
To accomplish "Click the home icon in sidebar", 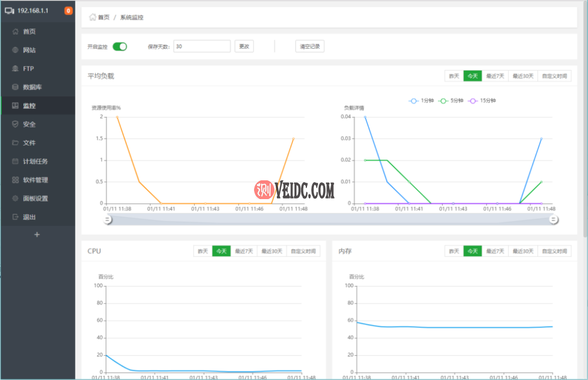I will tap(15, 32).
